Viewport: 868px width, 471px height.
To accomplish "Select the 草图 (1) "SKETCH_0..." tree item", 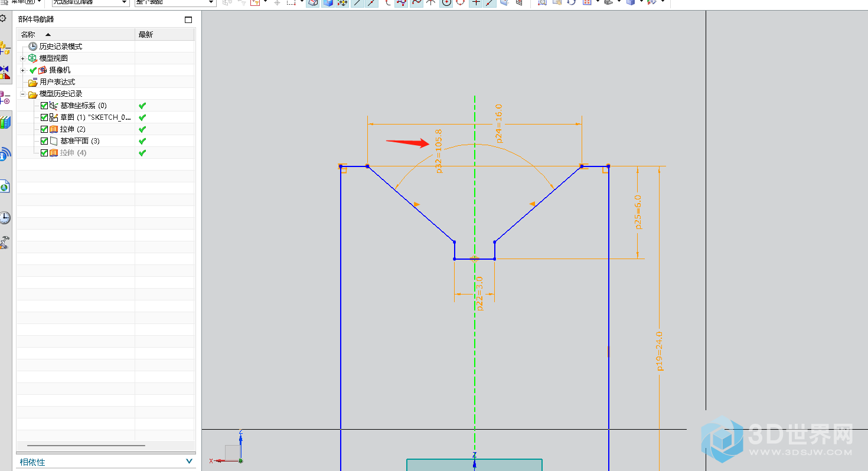I will pyautogui.click(x=96, y=117).
